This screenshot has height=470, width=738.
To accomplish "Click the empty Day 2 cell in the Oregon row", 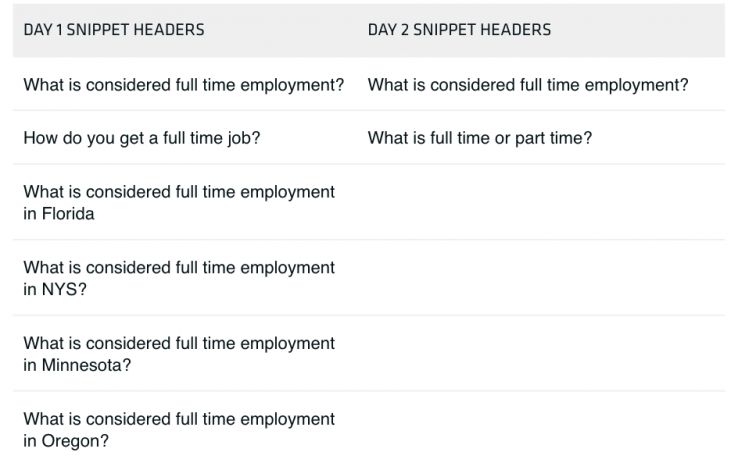I will tap(540, 429).
